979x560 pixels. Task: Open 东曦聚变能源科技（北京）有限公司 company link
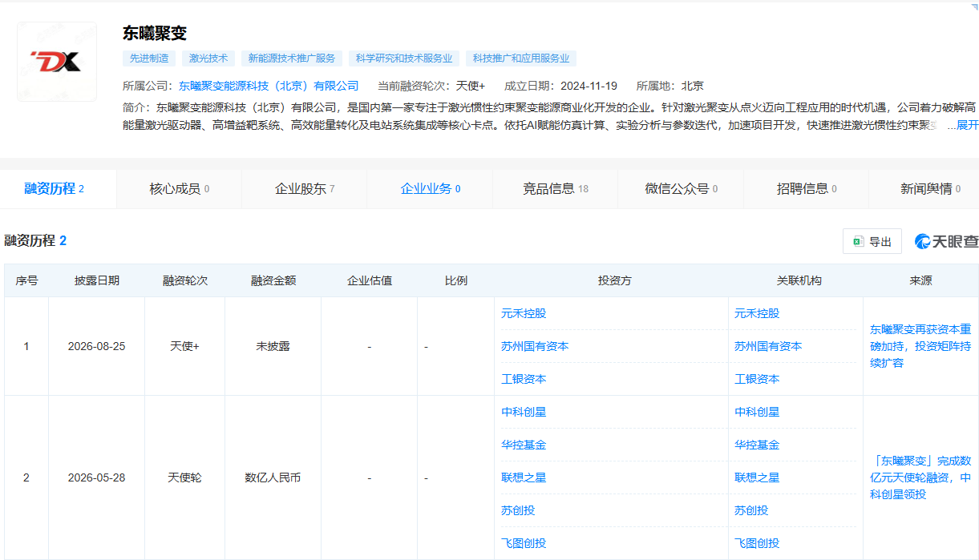269,86
